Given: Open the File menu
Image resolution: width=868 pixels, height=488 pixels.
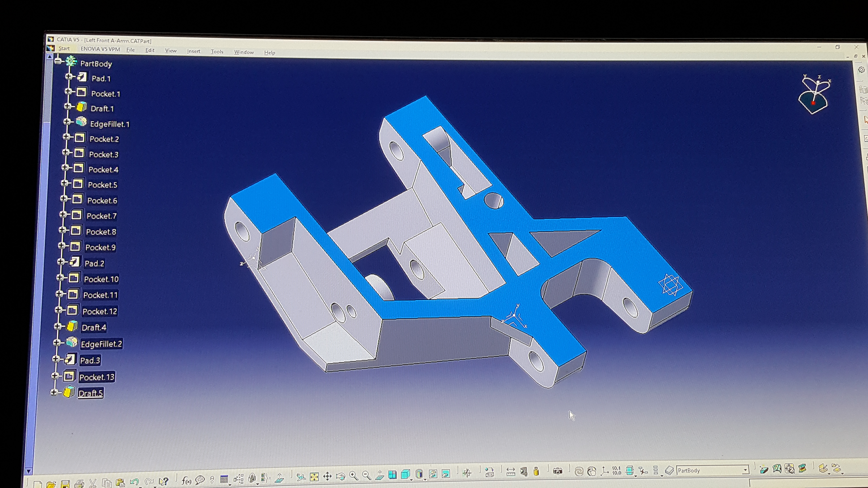Looking at the screenshot, I should (x=130, y=50).
